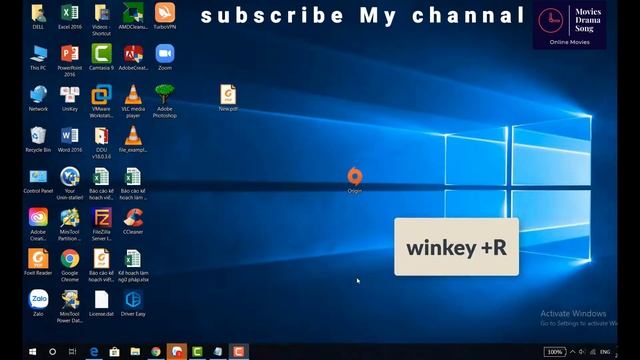
Task: Select the DDU v18.0.3.6 desktop icon
Action: point(101,143)
